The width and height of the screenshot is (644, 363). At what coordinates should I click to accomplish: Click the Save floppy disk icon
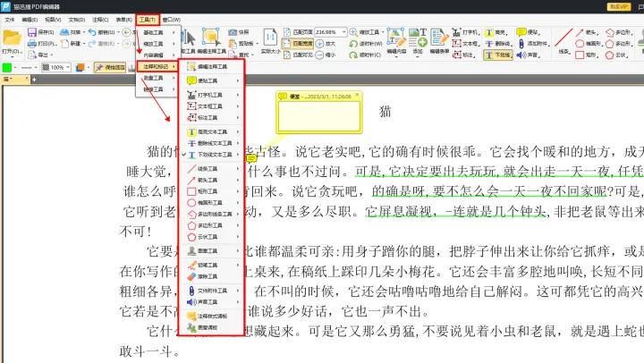pos(31,32)
